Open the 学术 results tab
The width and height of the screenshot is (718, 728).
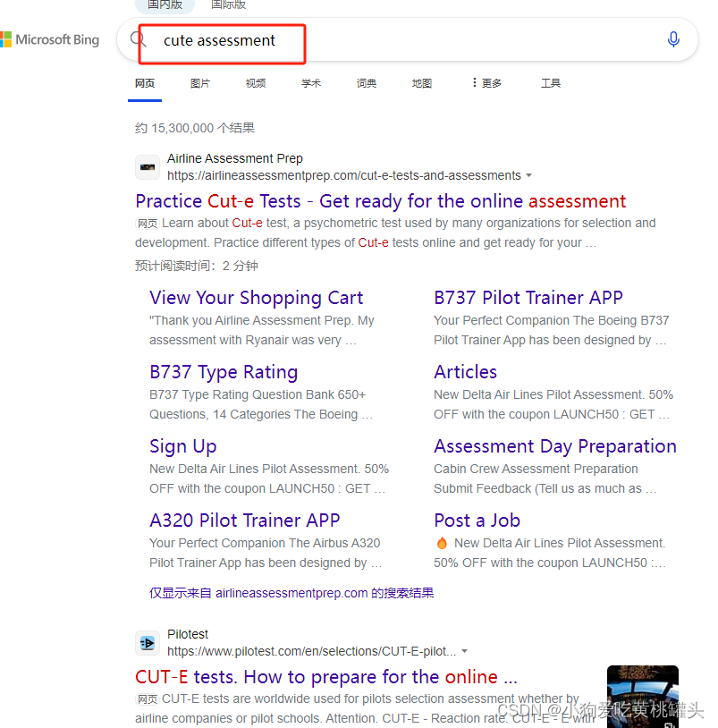click(311, 83)
